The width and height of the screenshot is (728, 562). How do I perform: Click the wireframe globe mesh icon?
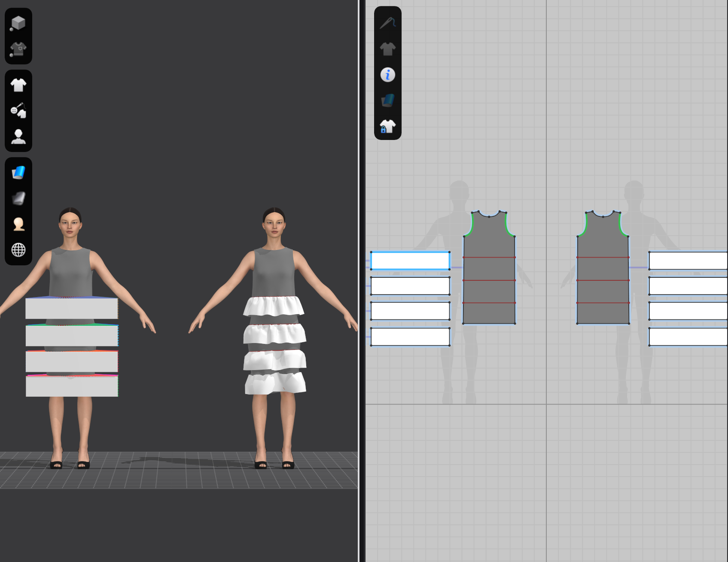click(18, 250)
